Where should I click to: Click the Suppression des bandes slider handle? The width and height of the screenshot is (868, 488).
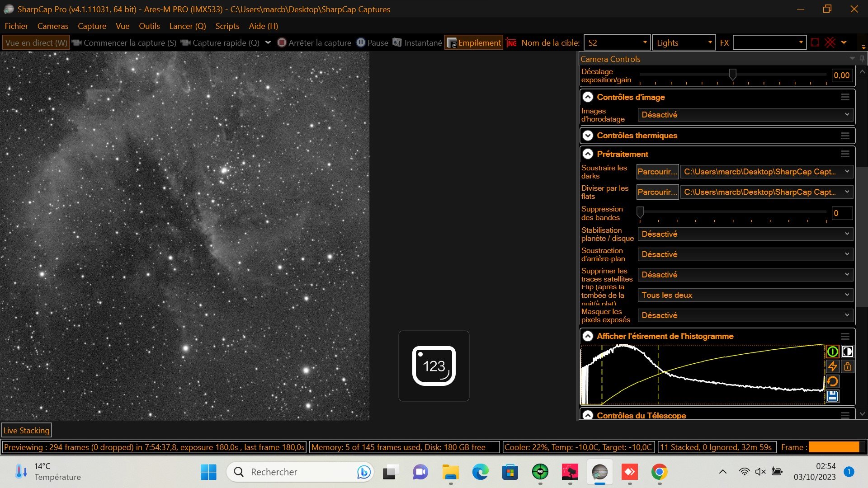(x=640, y=212)
